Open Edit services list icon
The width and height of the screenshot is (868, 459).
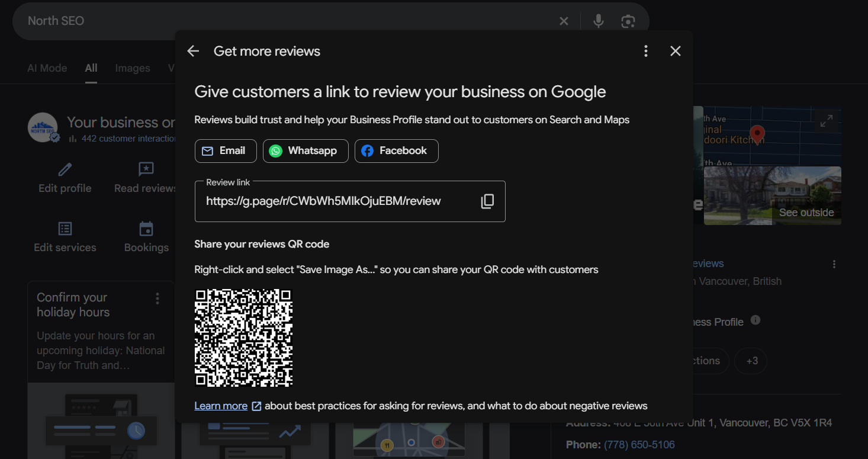point(65,229)
